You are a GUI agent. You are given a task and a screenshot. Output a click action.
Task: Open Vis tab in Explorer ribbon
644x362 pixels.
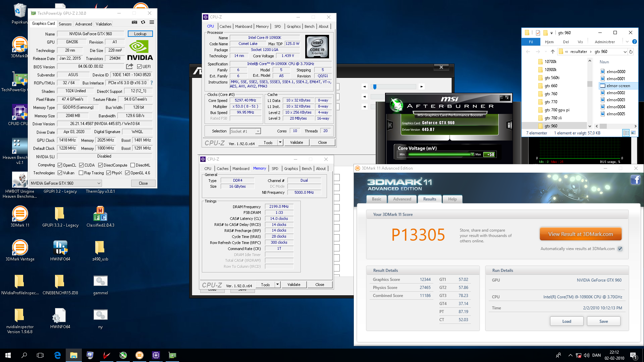(x=580, y=42)
